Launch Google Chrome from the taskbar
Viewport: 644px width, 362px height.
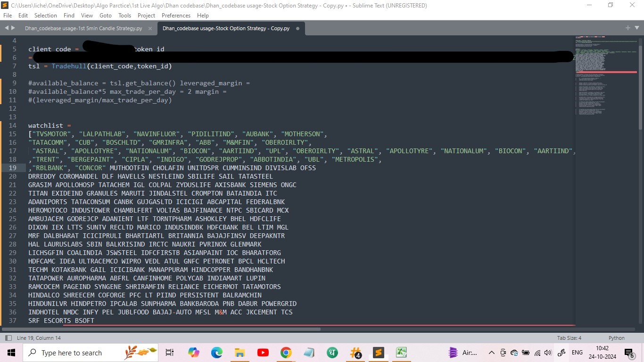tap(286, 353)
